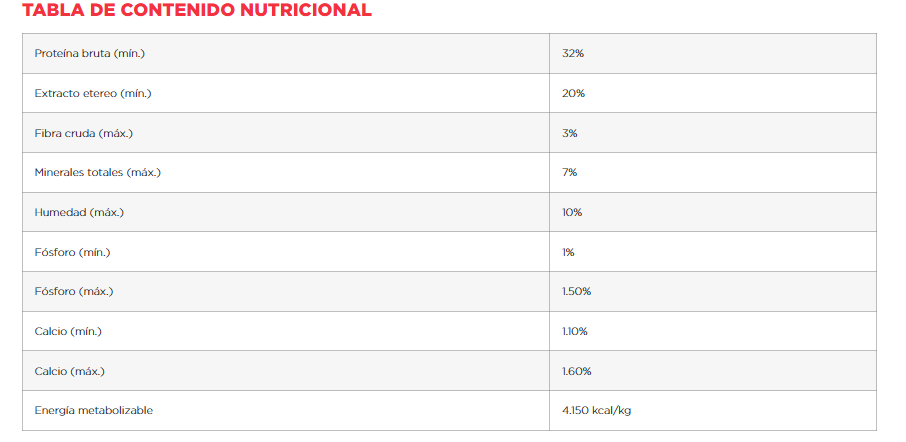Click the 20% ether extract value

pyautogui.click(x=573, y=93)
